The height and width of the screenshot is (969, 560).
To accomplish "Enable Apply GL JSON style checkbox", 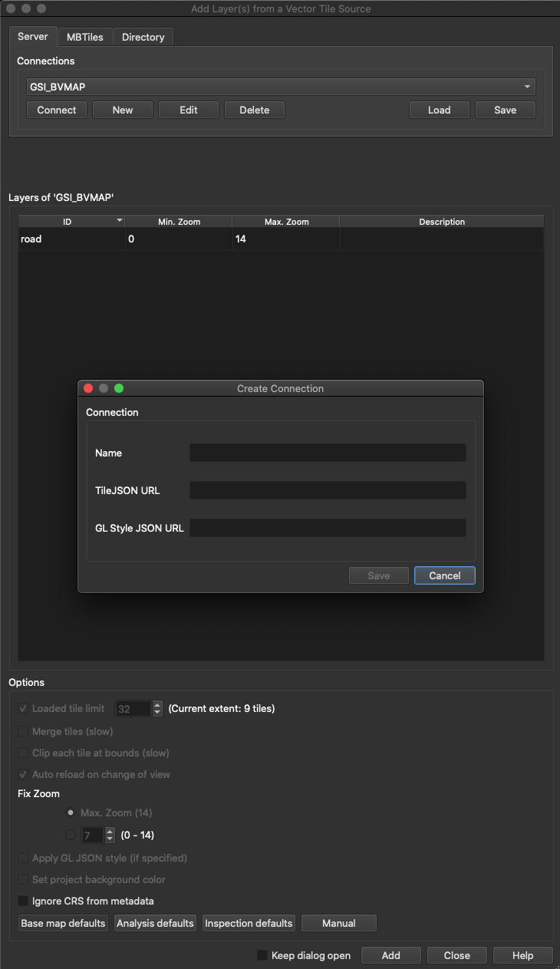I will [23, 858].
